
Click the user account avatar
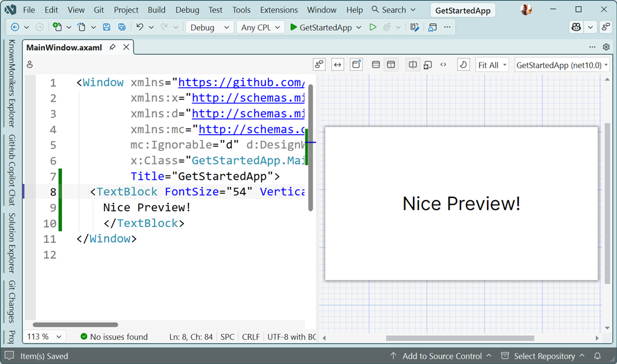[x=526, y=9]
